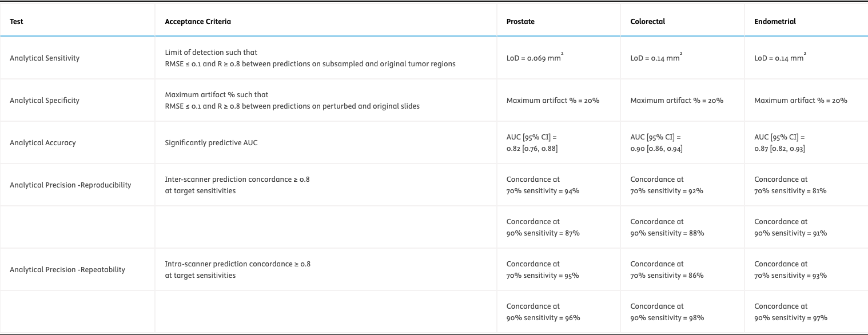Click the Inter-scanner prediction concordance criteria text
868x335 pixels.
237,185
